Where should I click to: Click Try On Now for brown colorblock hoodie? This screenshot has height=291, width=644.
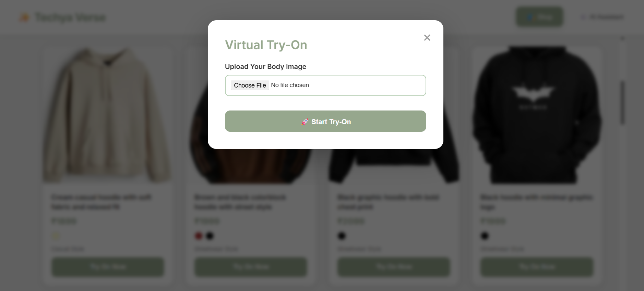pos(251,267)
